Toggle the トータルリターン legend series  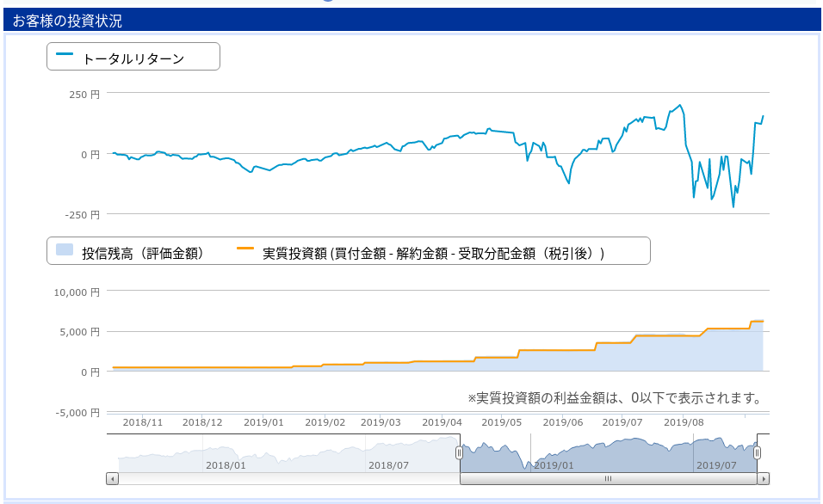click(133, 58)
